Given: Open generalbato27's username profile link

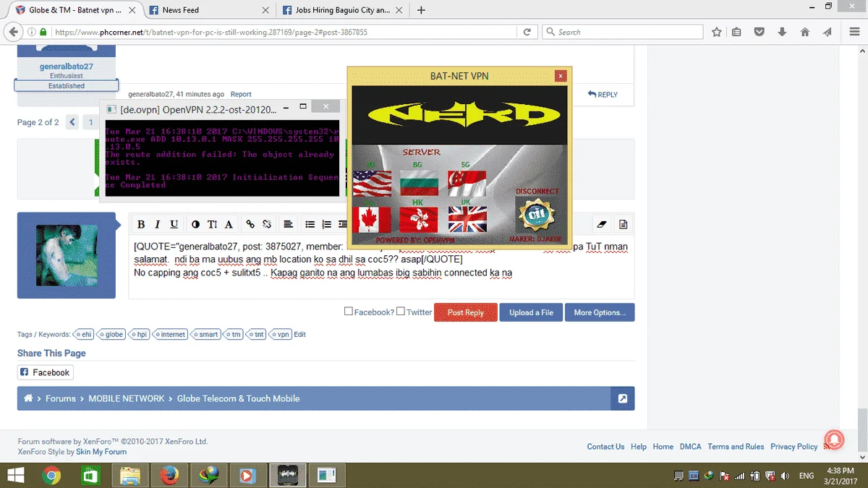Looking at the screenshot, I should (x=67, y=67).
